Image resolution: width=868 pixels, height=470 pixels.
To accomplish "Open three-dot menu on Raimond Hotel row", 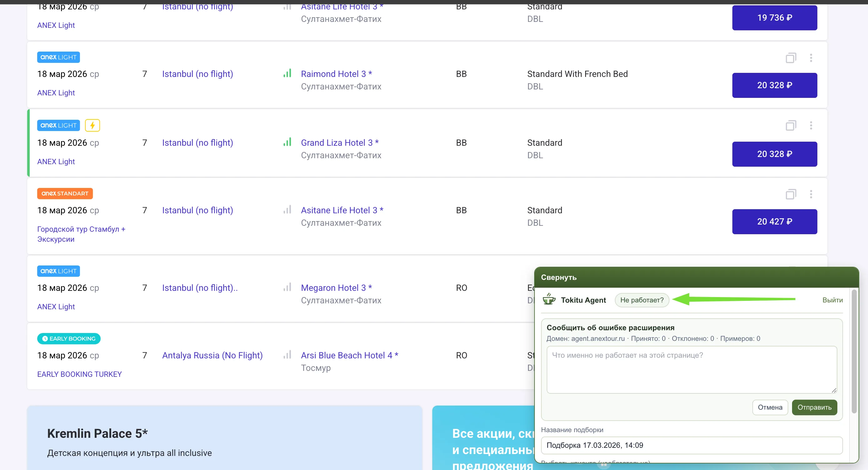I will (x=811, y=58).
